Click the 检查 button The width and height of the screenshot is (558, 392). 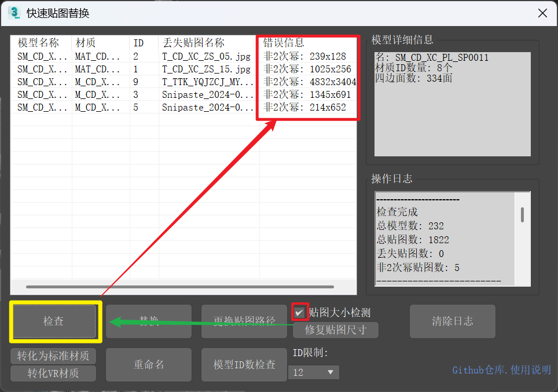coord(54,321)
